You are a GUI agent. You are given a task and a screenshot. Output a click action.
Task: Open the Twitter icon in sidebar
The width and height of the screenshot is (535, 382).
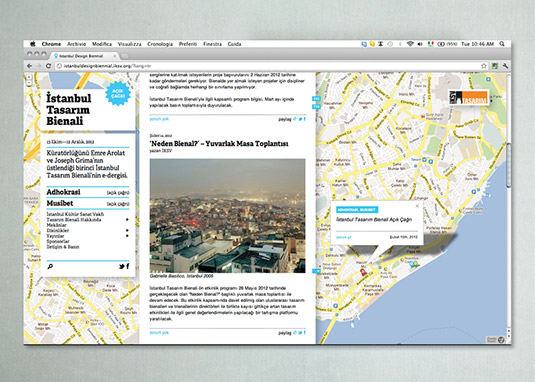click(122, 266)
